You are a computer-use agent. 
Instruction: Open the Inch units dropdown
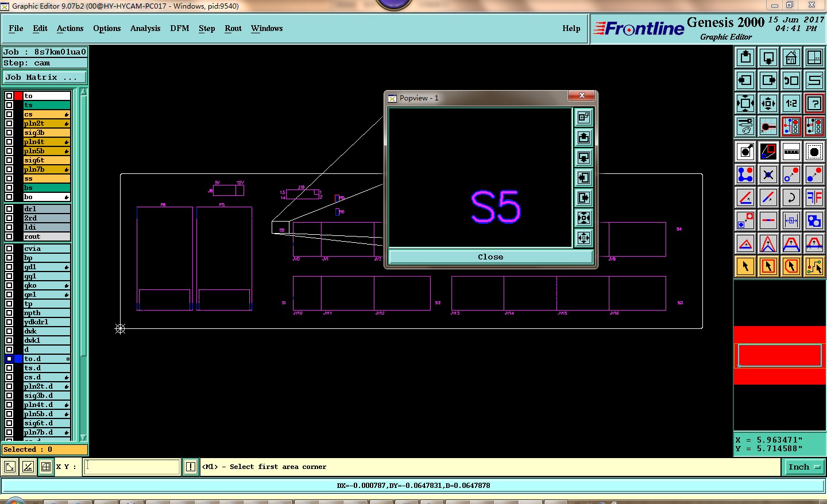[803, 467]
